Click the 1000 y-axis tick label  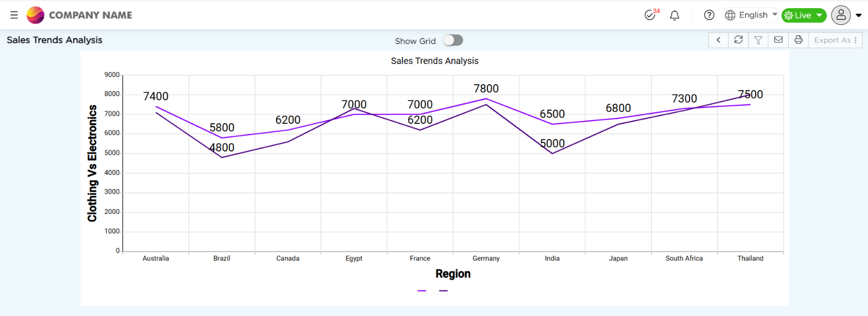[x=112, y=231]
